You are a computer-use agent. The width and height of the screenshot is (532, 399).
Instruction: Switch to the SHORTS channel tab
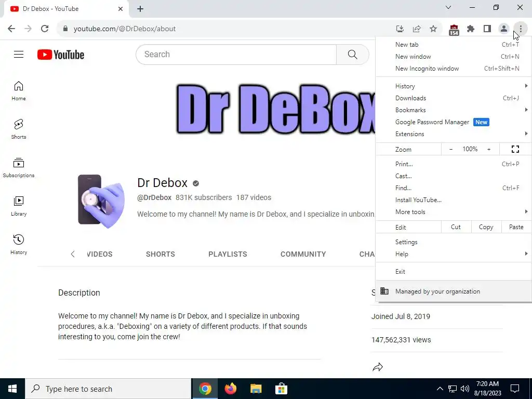[161, 254]
